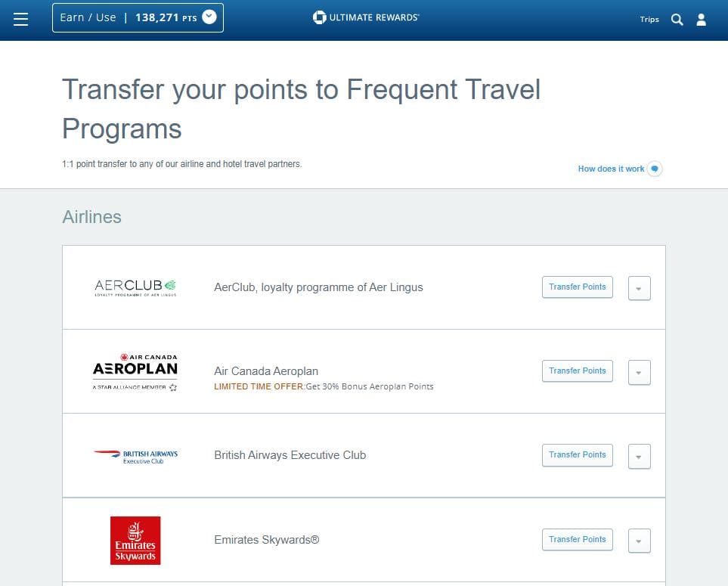This screenshot has width=728, height=586.
Task: Click the info icon beside How does it work
Action: [x=654, y=168]
